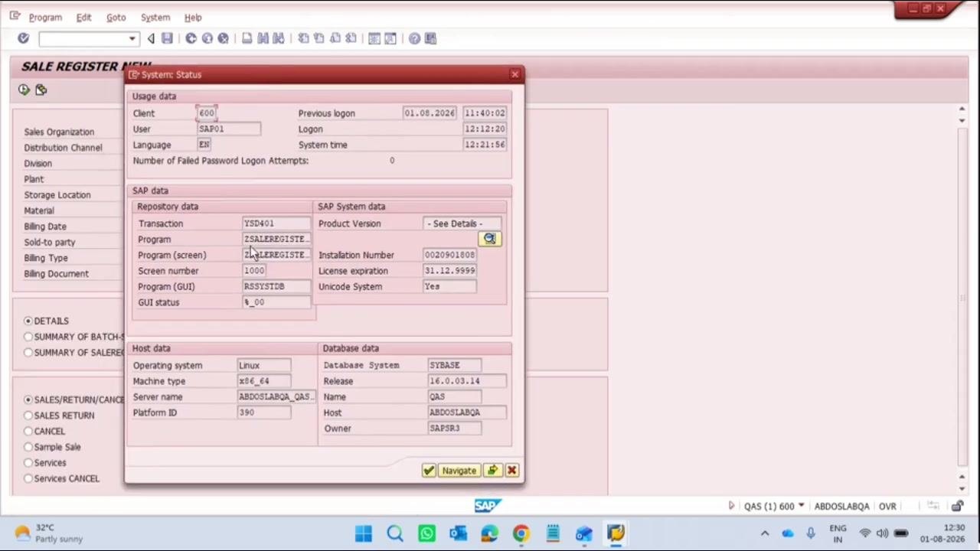The width and height of the screenshot is (980, 551).
Task: Open product version details magnifier icon
Action: point(489,239)
